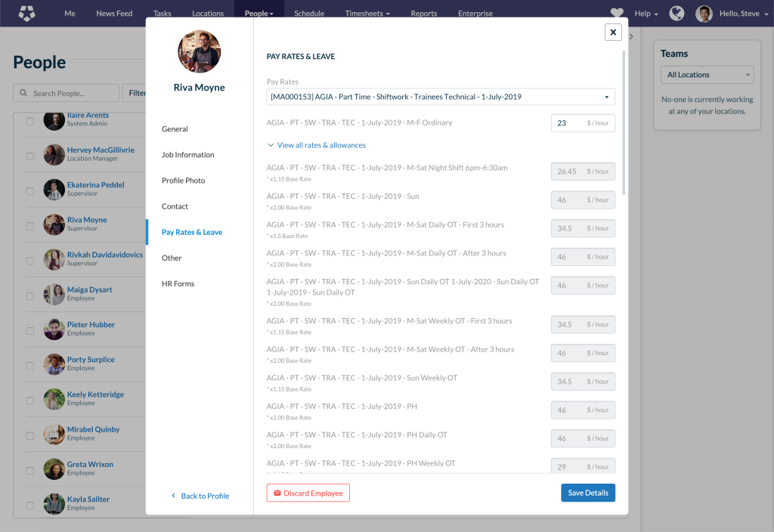
Task: Select the checkbox for Maiga Dysart
Action: (x=30, y=296)
